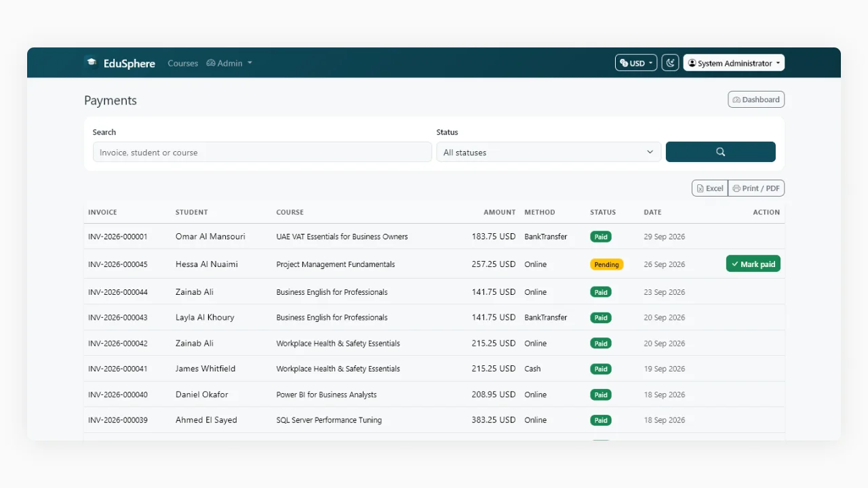
Task: Click the Print / PDF button
Action: tap(756, 188)
